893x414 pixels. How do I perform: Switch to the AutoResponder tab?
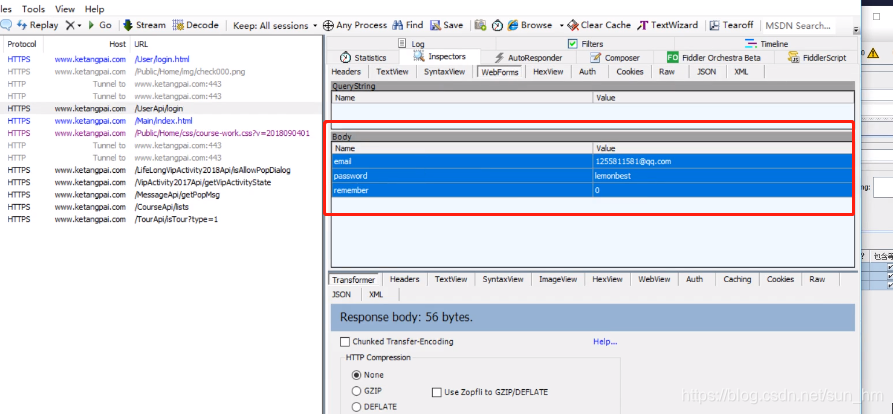coord(528,58)
